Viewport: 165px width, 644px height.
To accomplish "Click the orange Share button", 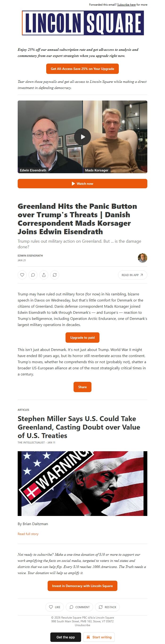I will (x=82, y=387).
